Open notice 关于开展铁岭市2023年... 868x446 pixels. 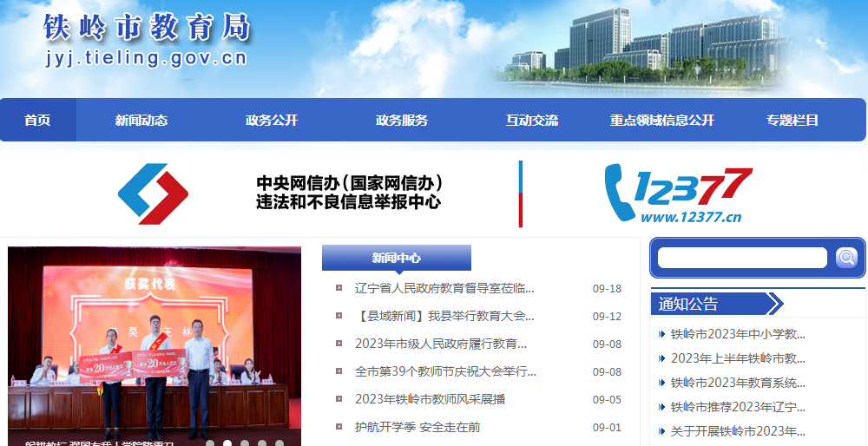click(738, 431)
